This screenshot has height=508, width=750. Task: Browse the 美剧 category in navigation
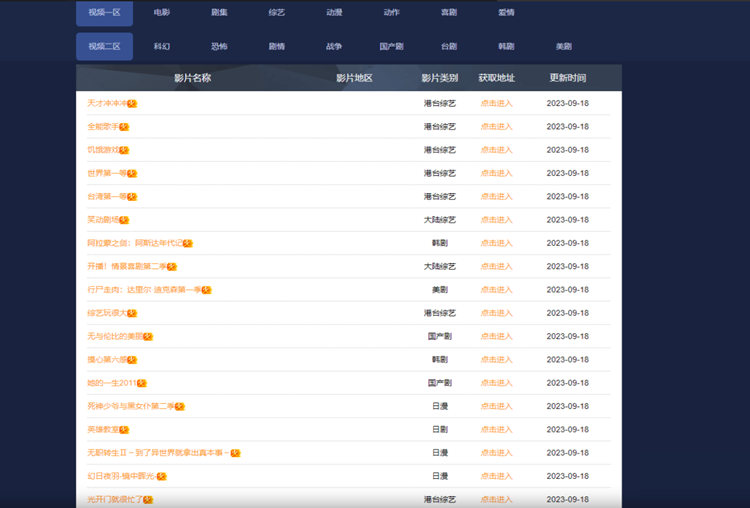pos(564,46)
